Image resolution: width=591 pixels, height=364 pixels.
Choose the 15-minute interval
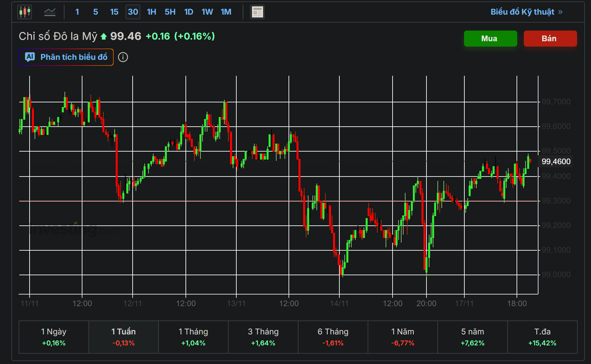[114, 12]
